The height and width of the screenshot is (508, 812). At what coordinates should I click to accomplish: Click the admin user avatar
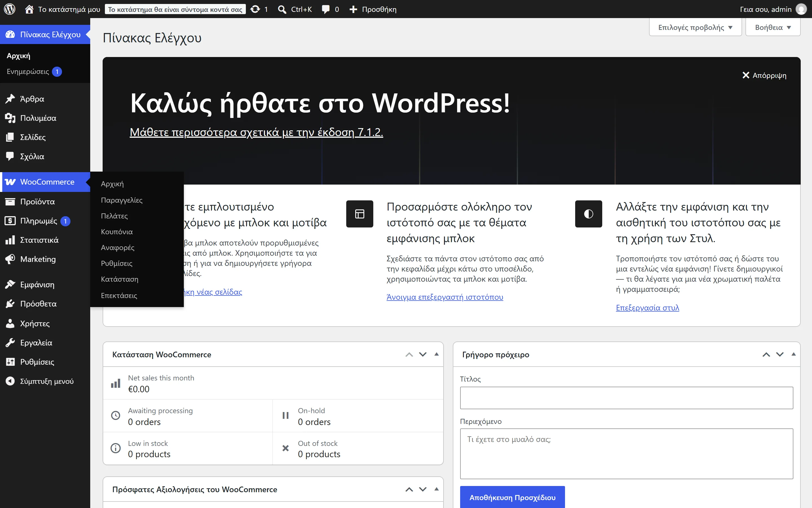(801, 9)
